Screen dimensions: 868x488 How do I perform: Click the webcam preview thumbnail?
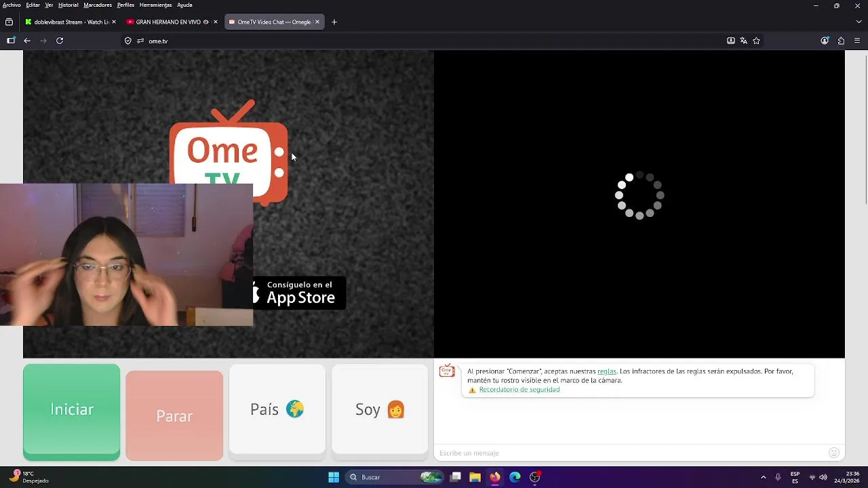click(x=126, y=254)
